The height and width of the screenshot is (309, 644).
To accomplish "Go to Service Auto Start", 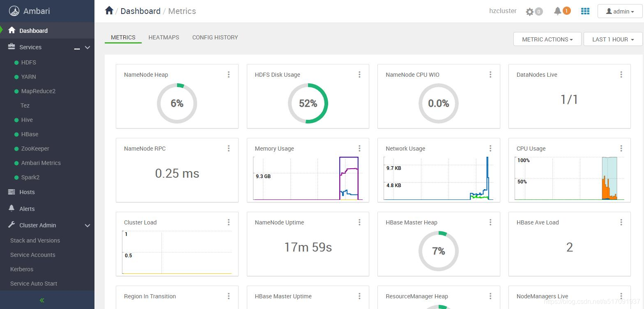I will [34, 284].
